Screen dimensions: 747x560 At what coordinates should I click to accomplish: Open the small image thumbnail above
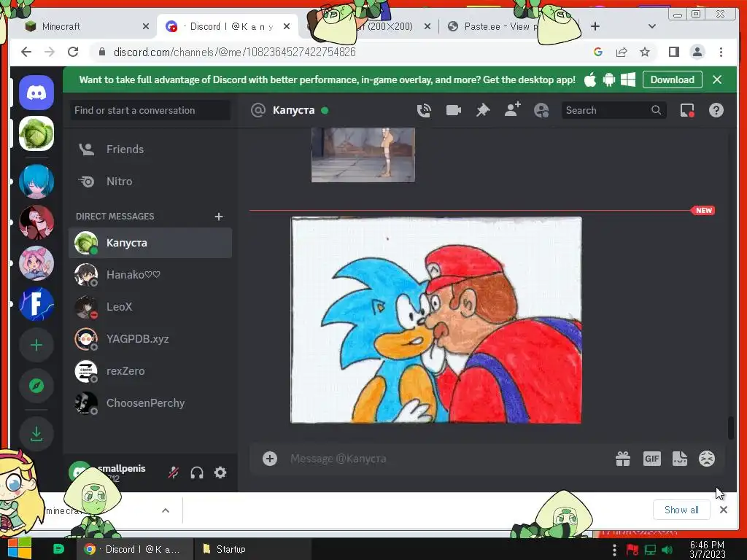[x=363, y=155]
